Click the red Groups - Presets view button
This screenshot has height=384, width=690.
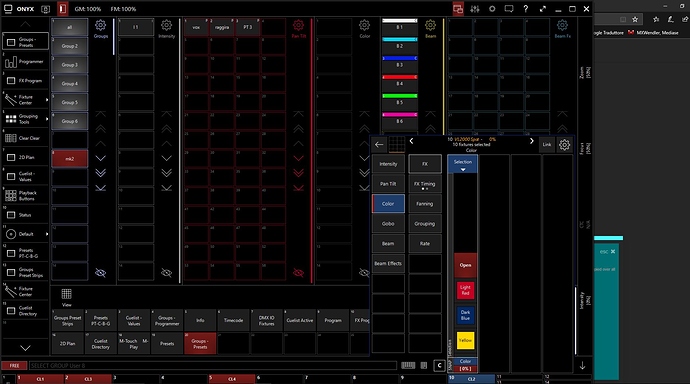[x=200, y=344]
